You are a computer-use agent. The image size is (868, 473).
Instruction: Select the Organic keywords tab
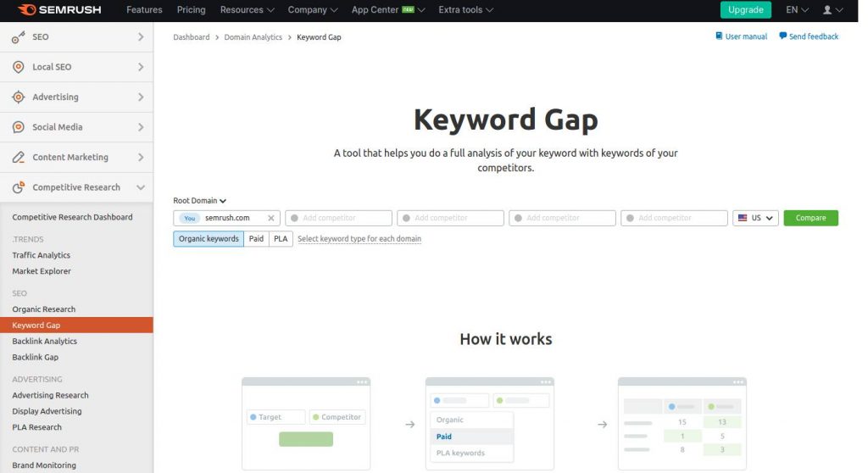pos(209,239)
